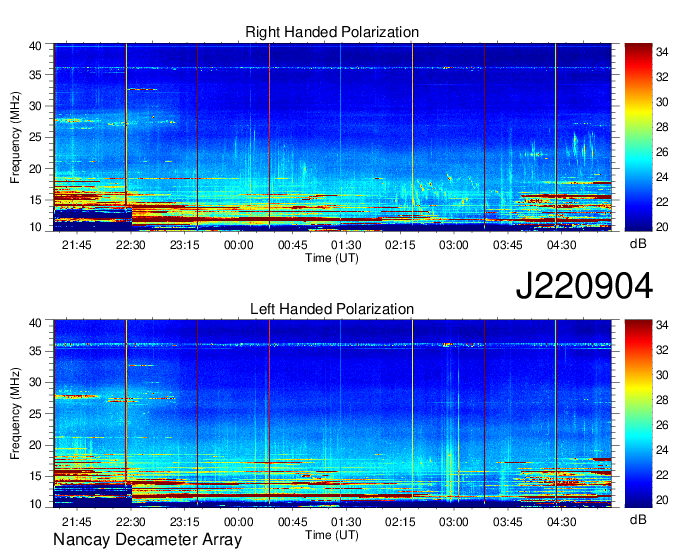Click the 00:00 time tick under Right Handed plot
680x552 pixels.
pos(239,245)
